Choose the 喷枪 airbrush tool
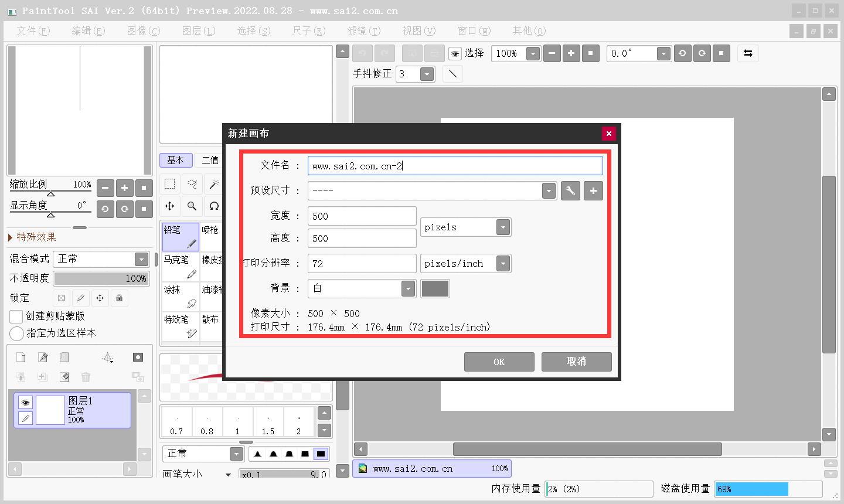This screenshot has height=504, width=844. pos(212,237)
